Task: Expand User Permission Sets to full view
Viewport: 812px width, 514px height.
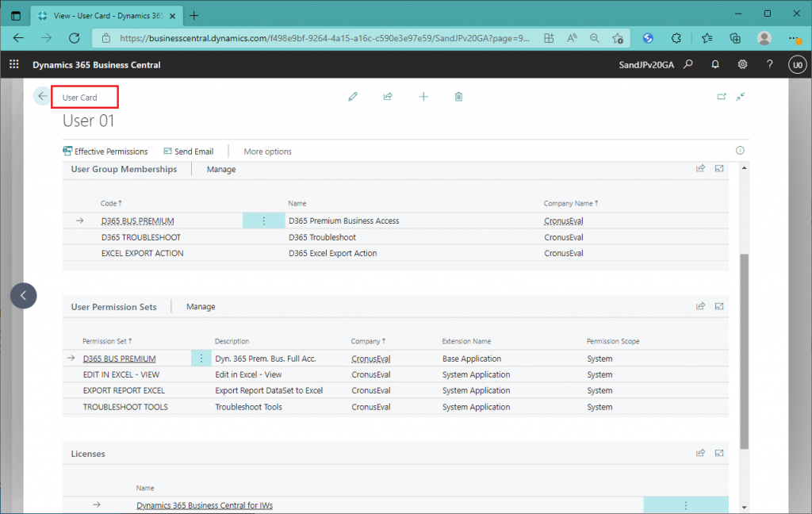Action: click(719, 305)
